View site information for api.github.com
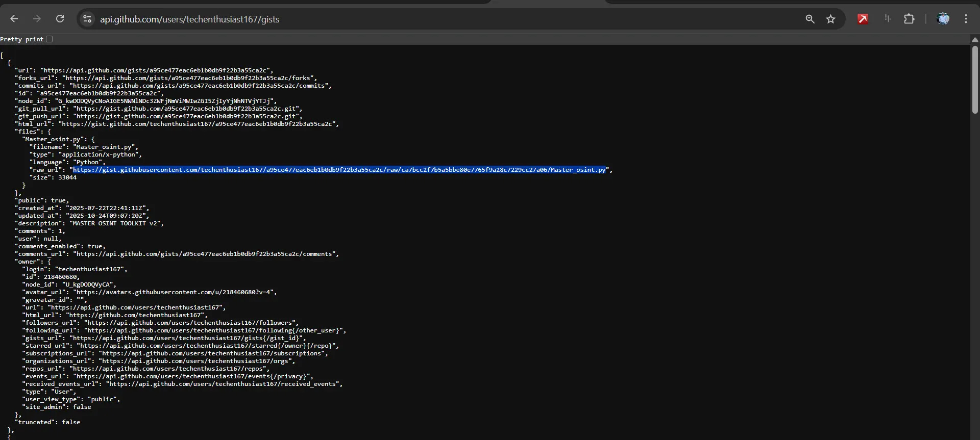The height and width of the screenshot is (440, 980). [x=87, y=19]
